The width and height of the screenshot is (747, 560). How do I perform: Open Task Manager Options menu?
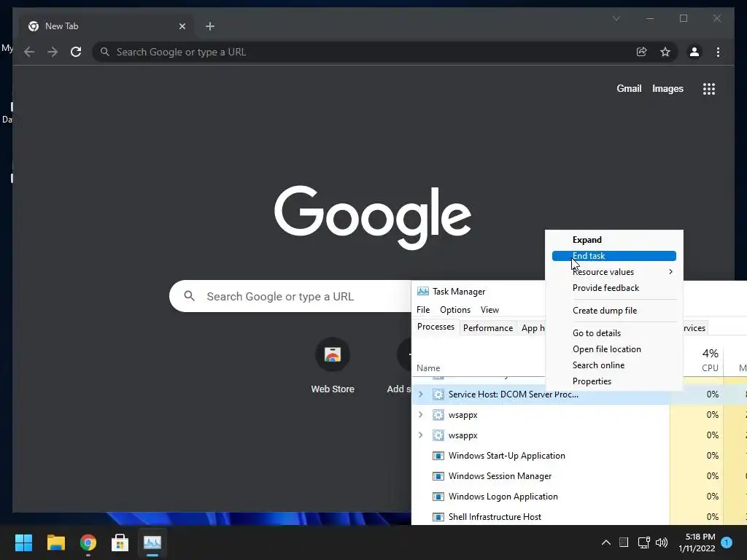tap(455, 310)
